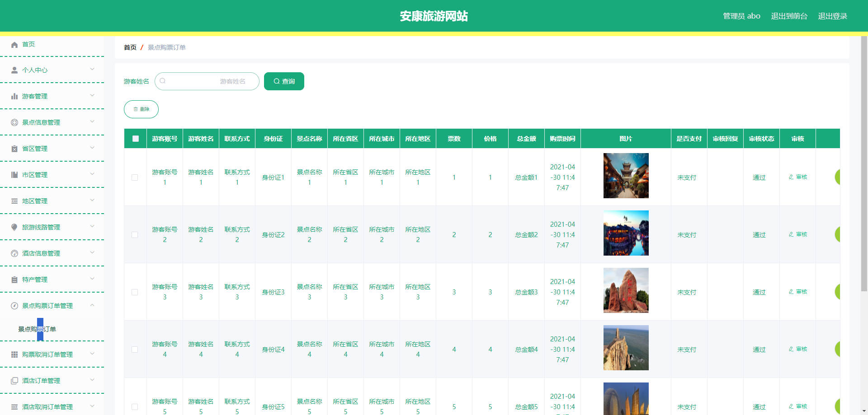Check the checkbox for row 游客账号2
Image resolution: width=868 pixels, height=415 pixels.
point(135,235)
